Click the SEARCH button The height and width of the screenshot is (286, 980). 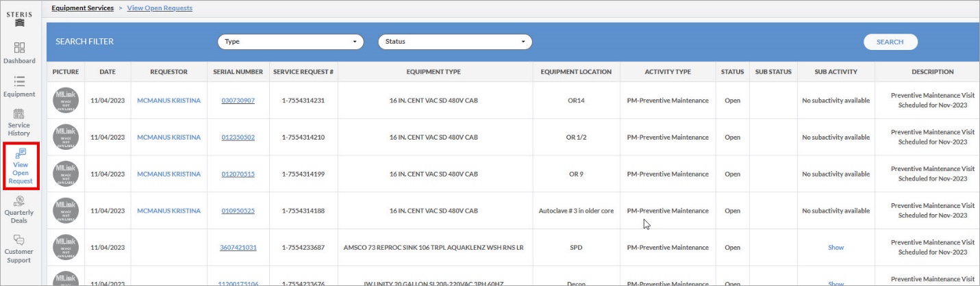tap(890, 42)
